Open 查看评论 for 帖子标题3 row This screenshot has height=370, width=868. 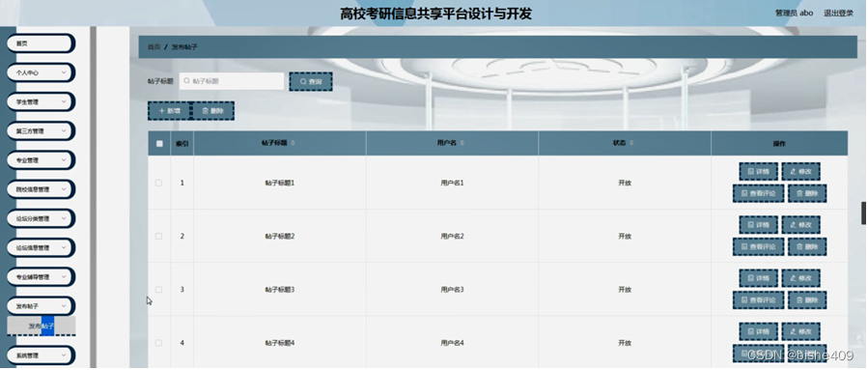click(758, 299)
